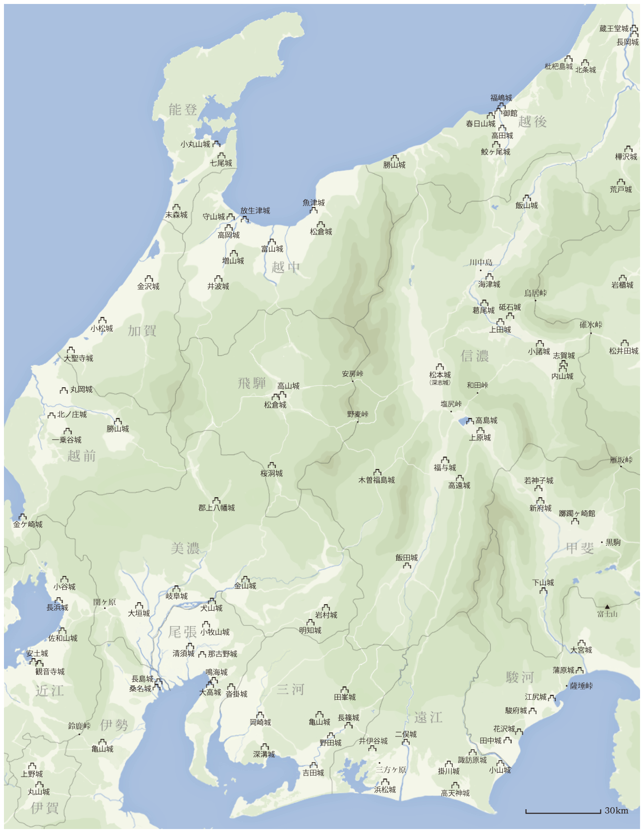Click the 伊勢 province label
This screenshot has height=833, width=644.
(114, 726)
